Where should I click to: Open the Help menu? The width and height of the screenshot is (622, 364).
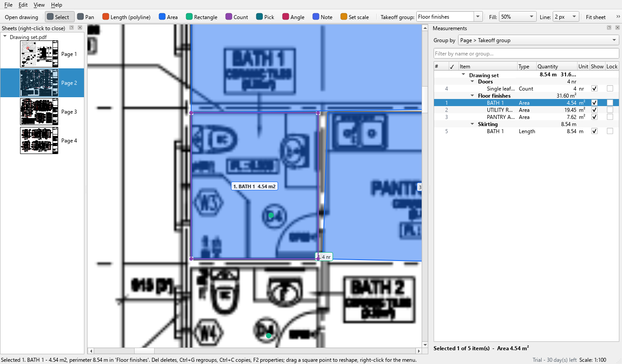(x=56, y=5)
